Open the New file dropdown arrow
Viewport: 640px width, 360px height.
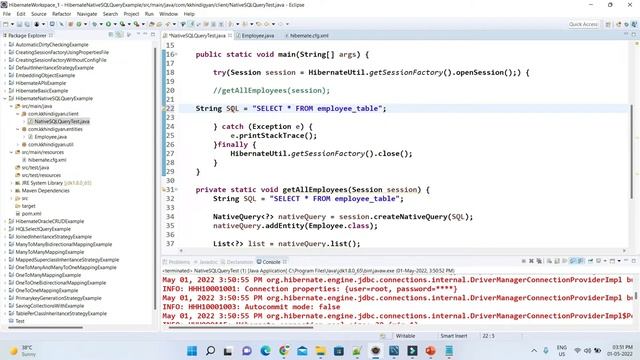(x=12, y=24)
